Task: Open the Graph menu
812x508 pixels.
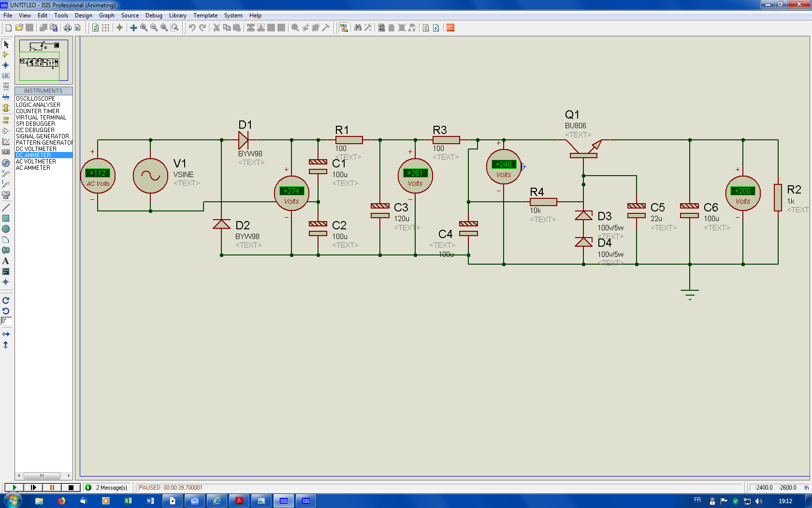Action: click(107, 15)
